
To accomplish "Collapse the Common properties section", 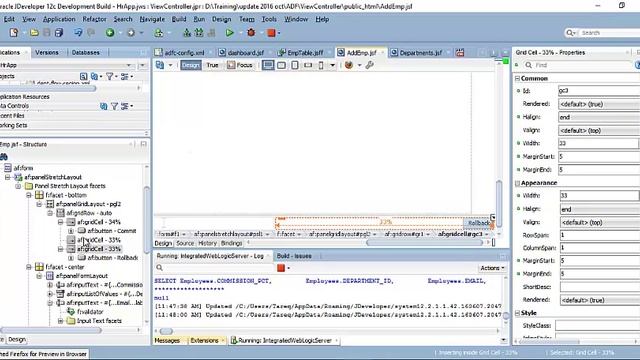I will [x=518, y=78].
